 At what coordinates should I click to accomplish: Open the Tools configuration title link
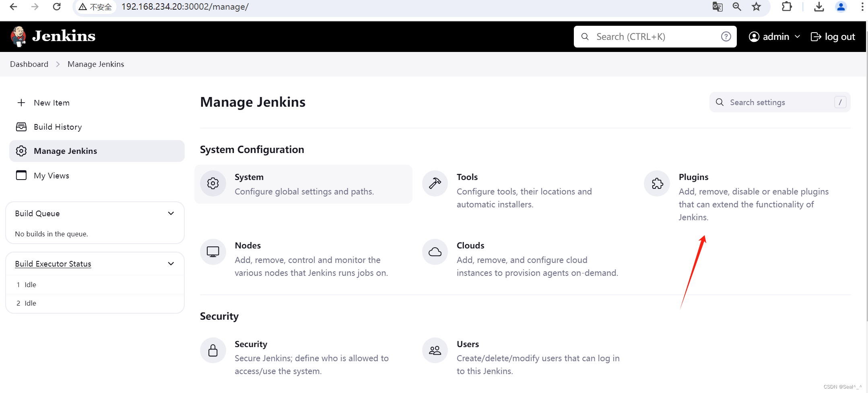(x=467, y=177)
